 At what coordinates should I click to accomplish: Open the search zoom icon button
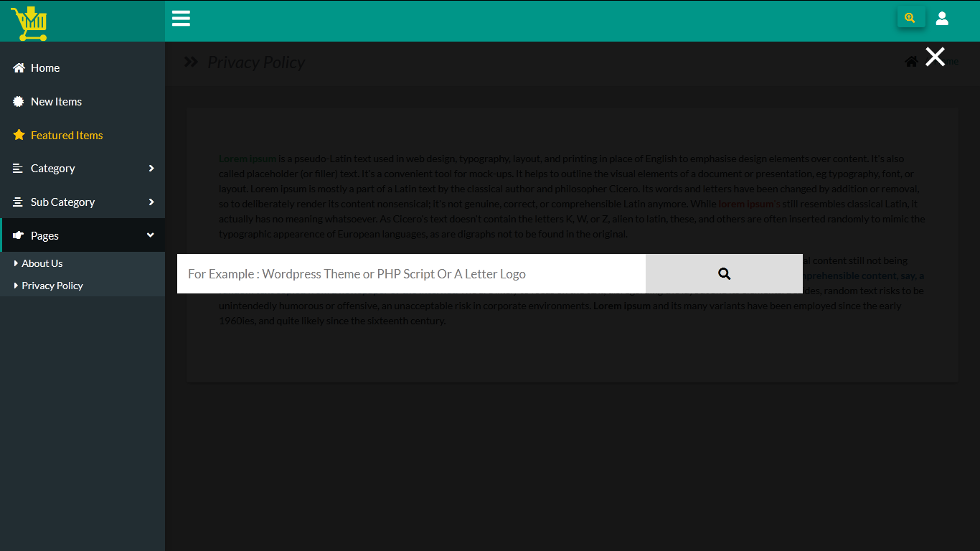coord(910,18)
